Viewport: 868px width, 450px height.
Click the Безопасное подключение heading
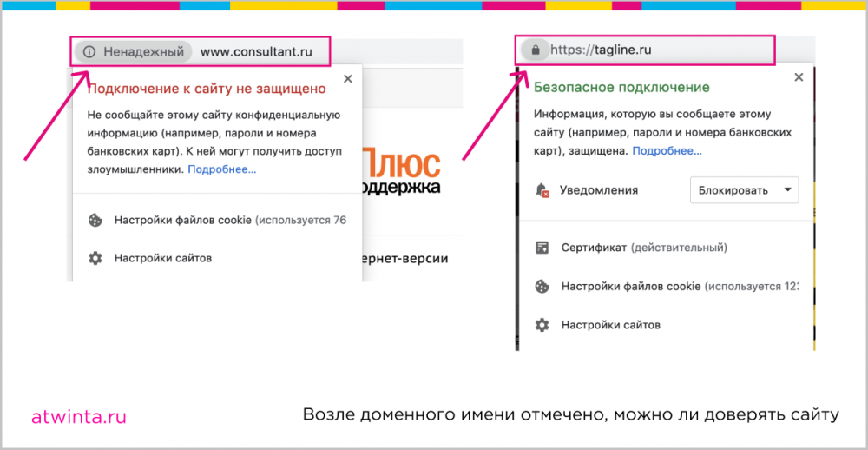click(x=621, y=87)
